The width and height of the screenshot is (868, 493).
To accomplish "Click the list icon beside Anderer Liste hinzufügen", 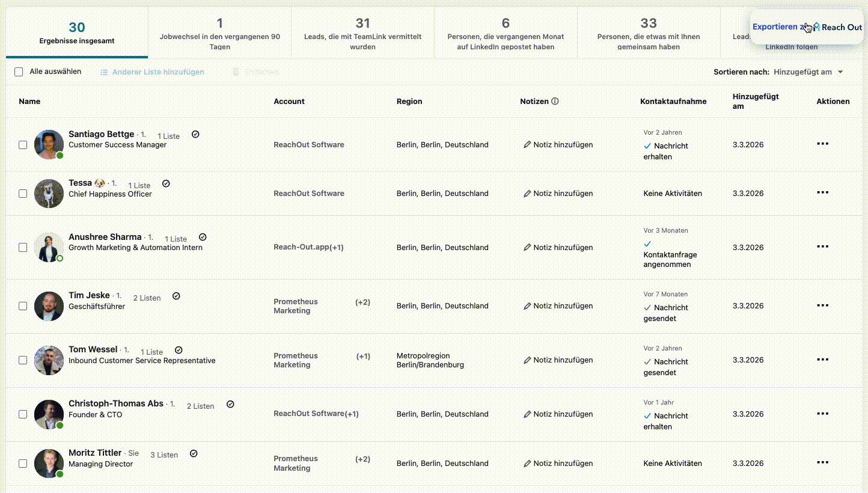I will tap(104, 72).
